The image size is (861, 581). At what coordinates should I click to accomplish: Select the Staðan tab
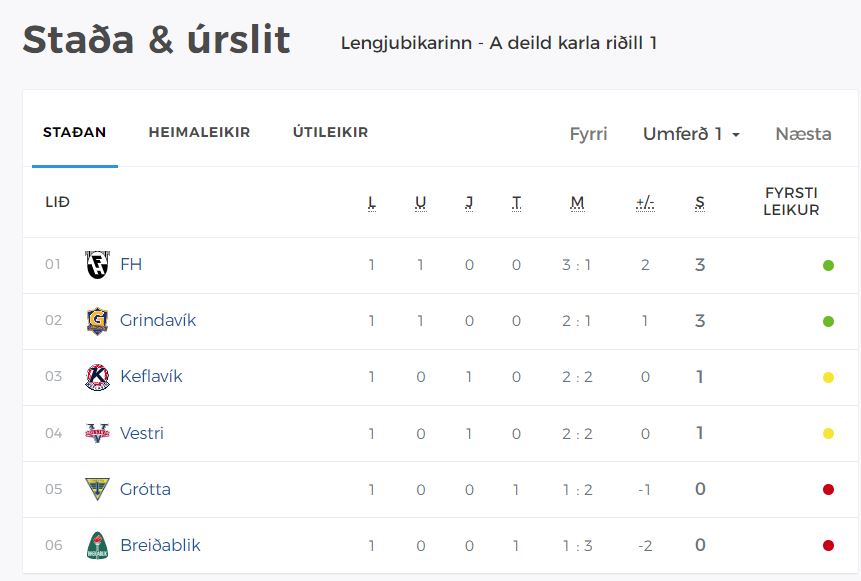click(75, 132)
